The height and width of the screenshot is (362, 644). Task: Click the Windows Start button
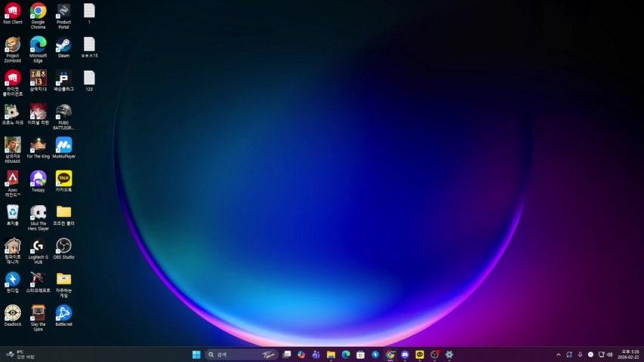196,354
